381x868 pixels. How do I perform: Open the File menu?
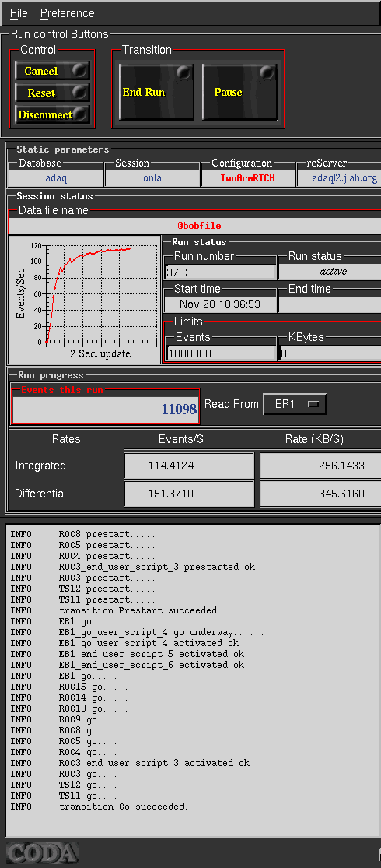click(19, 13)
